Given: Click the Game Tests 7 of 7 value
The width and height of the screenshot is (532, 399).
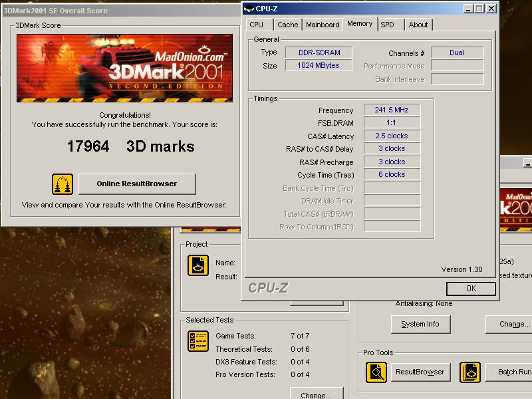Looking at the screenshot, I should (300, 336).
